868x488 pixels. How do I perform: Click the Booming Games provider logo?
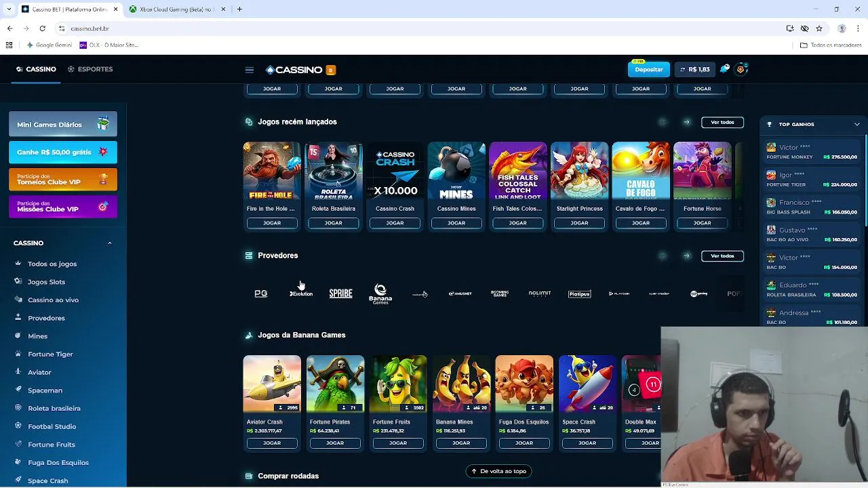point(500,293)
